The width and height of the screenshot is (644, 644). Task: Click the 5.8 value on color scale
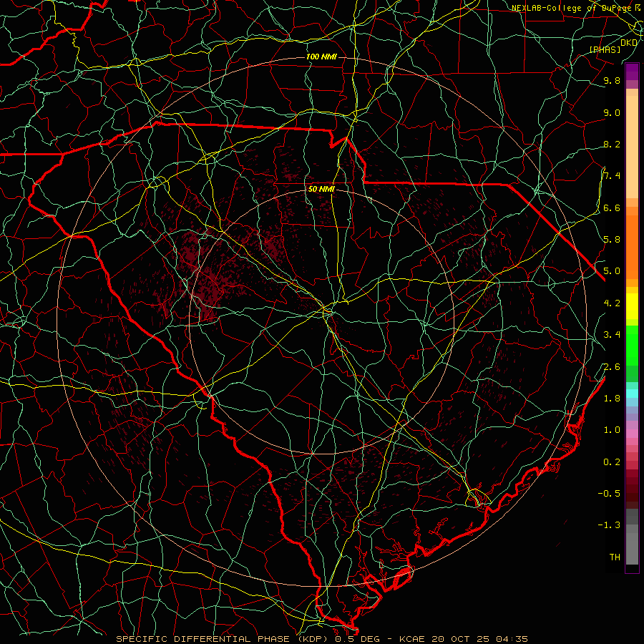[x=612, y=240]
